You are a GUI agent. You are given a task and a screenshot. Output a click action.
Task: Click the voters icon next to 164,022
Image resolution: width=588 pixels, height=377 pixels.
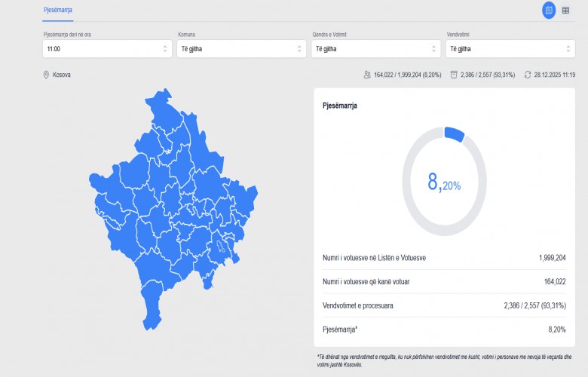click(x=367, y=75)
